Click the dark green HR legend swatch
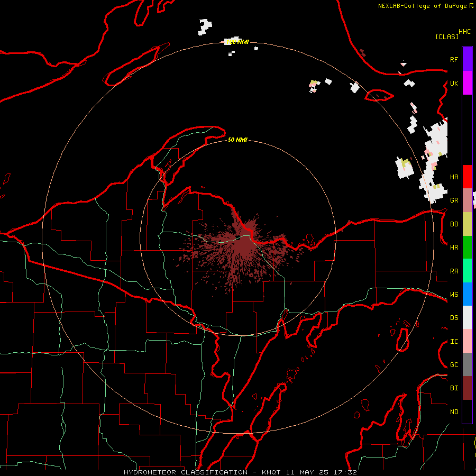 click(467, 248)
